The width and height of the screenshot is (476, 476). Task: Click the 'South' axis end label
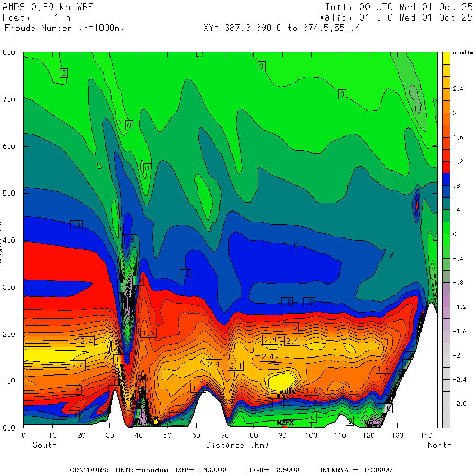pyautogui.click(x=44, y=445)
